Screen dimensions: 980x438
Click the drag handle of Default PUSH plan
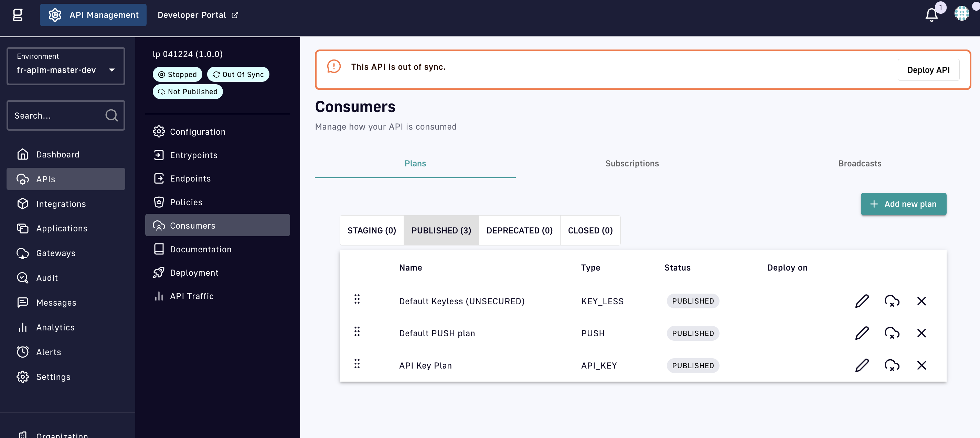click(356, 331)
